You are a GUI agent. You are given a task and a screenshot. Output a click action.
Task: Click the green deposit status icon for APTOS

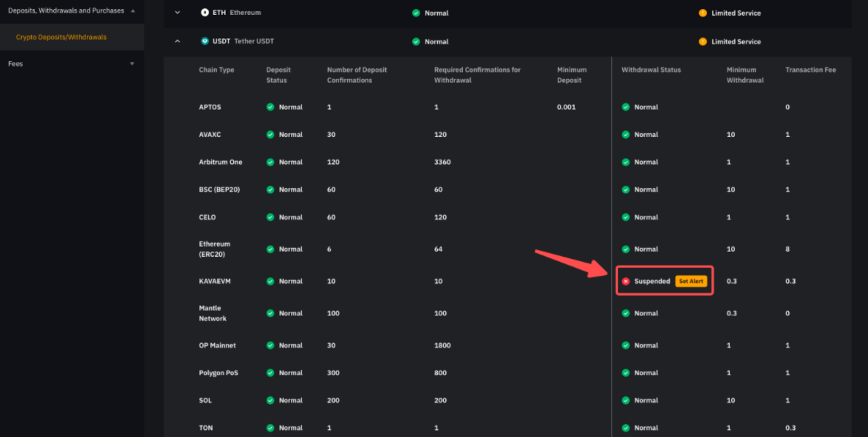[x=270, y=107]
